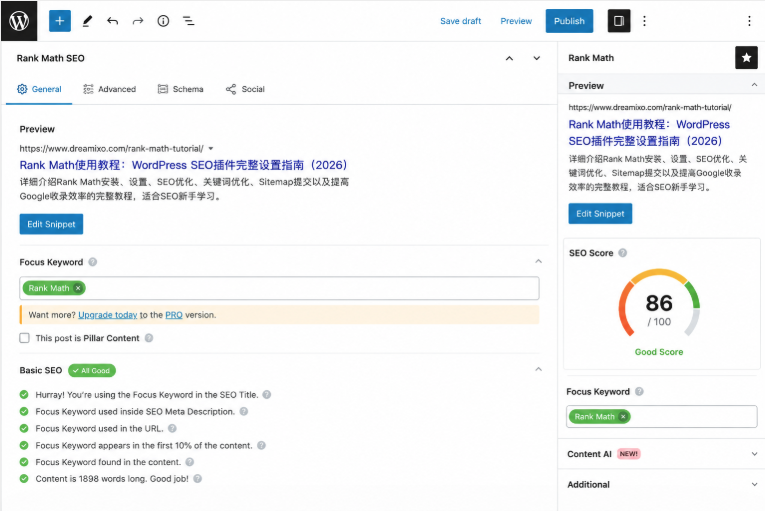Click Edit Snippet in sidebar

point(600,214)
